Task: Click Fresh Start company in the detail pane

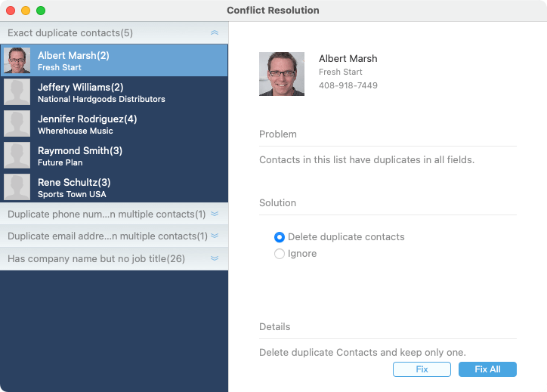Action: [341, 72]
